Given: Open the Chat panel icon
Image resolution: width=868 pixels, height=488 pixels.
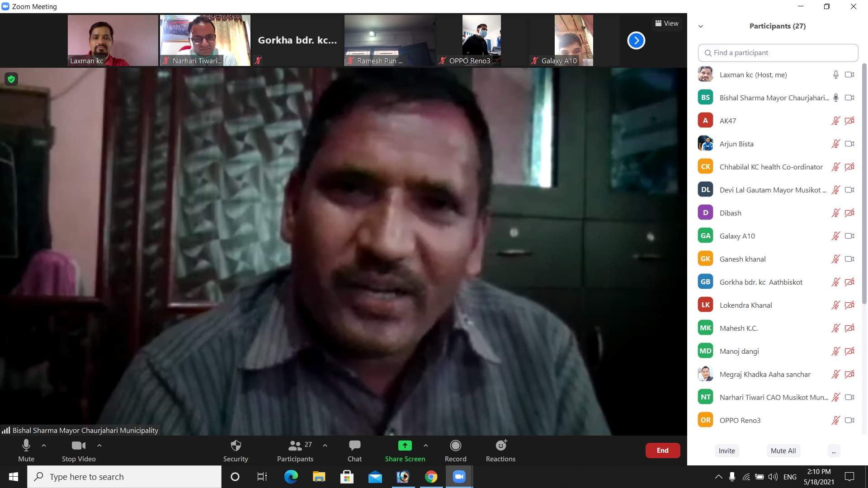Looking at the screenshot, I should [x=354, y=446].
